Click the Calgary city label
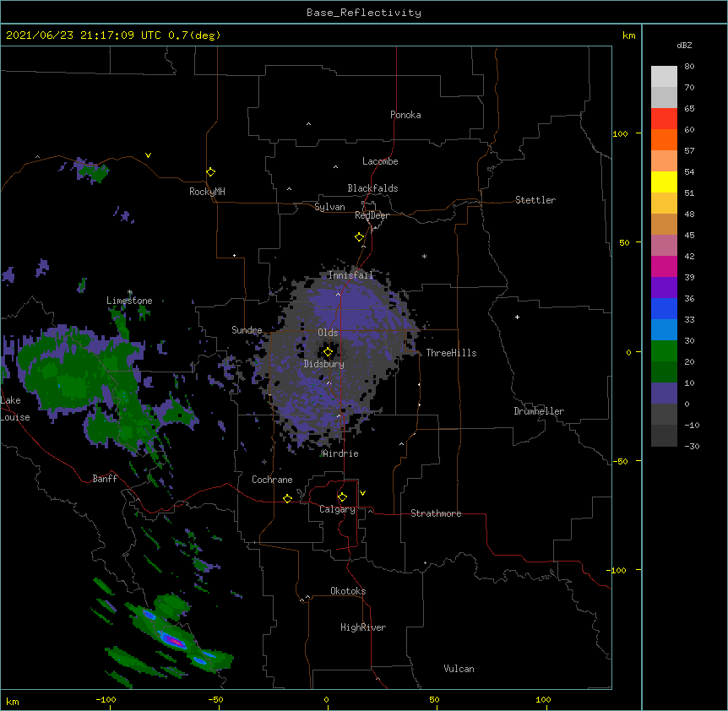This screenshot has width=728, height=711. click(x=337, y=509)
